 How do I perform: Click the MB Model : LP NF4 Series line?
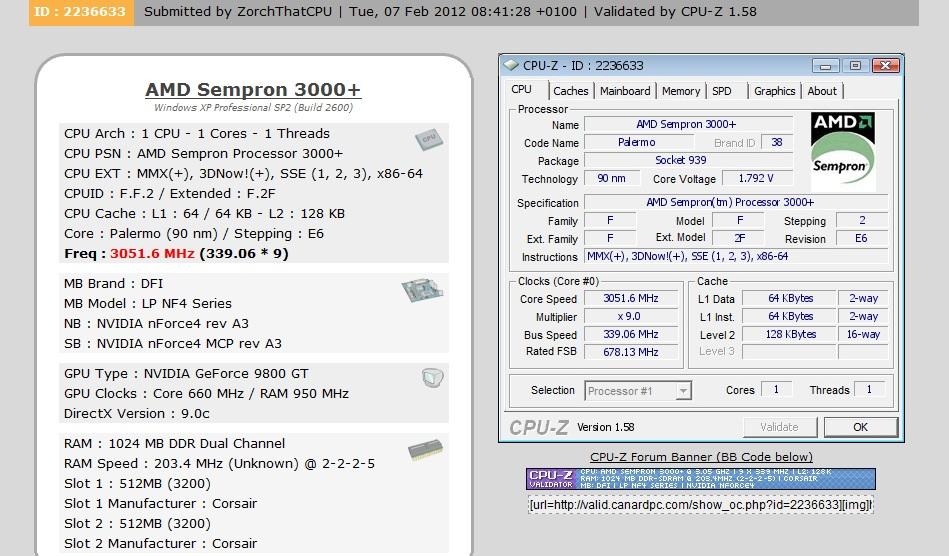[148, 303]
